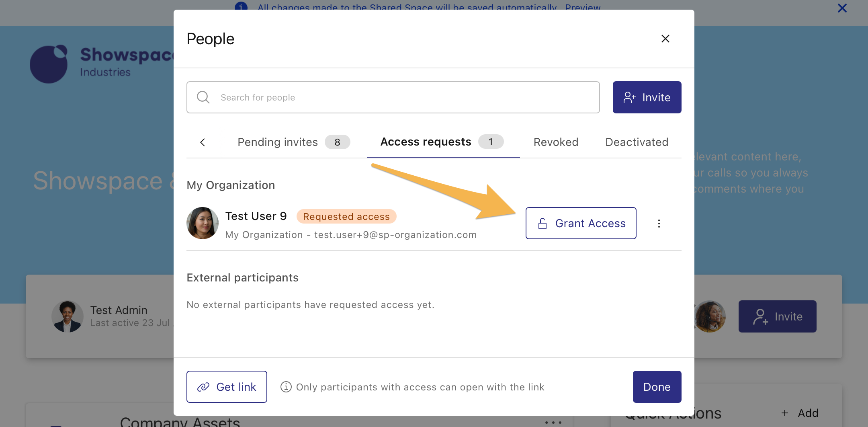Open the three-dot menu beside Grant Access
868x427 pixels.
pyautogui.click(x=659, y=223)
